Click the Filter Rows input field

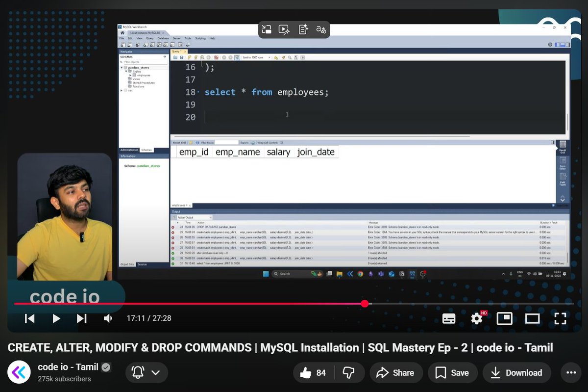coord(227,143)
